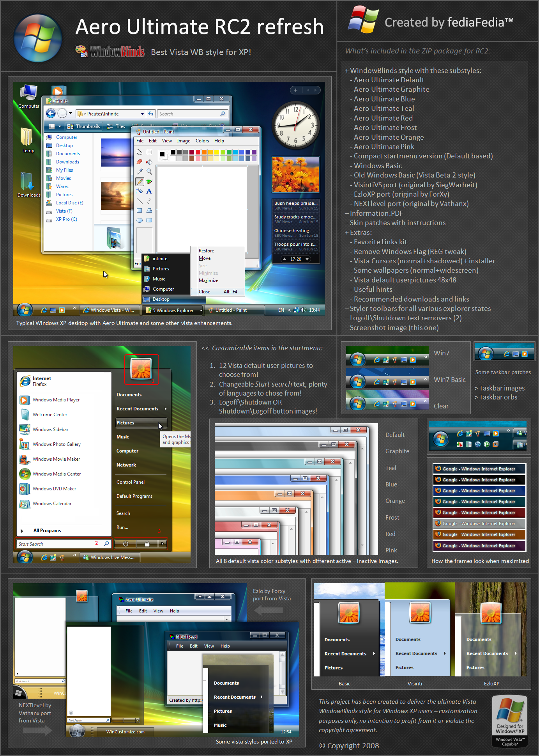Open the views dropdown arrow left of Thumbnails
539x756 pixels.
[60, 126]
